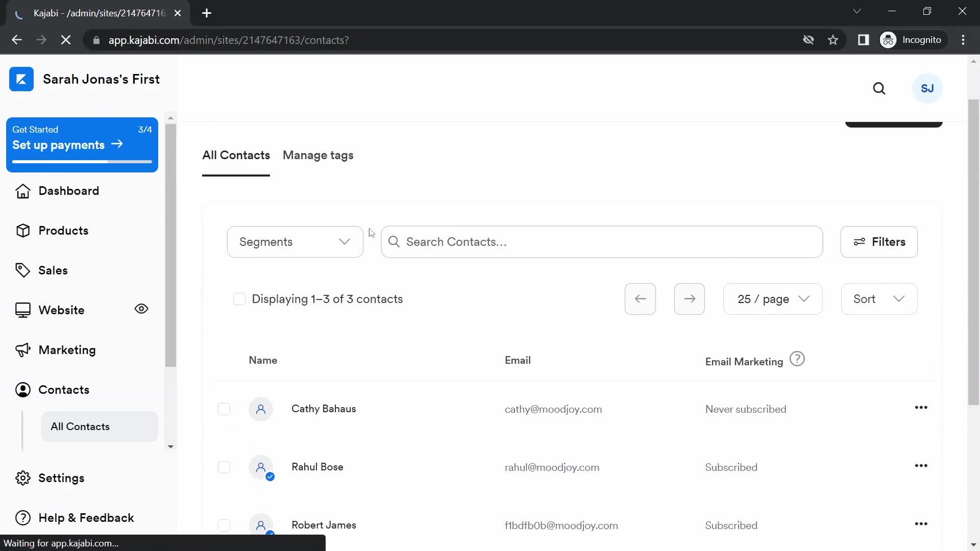Click the cathy@moodjoy.com email cell

553,409
